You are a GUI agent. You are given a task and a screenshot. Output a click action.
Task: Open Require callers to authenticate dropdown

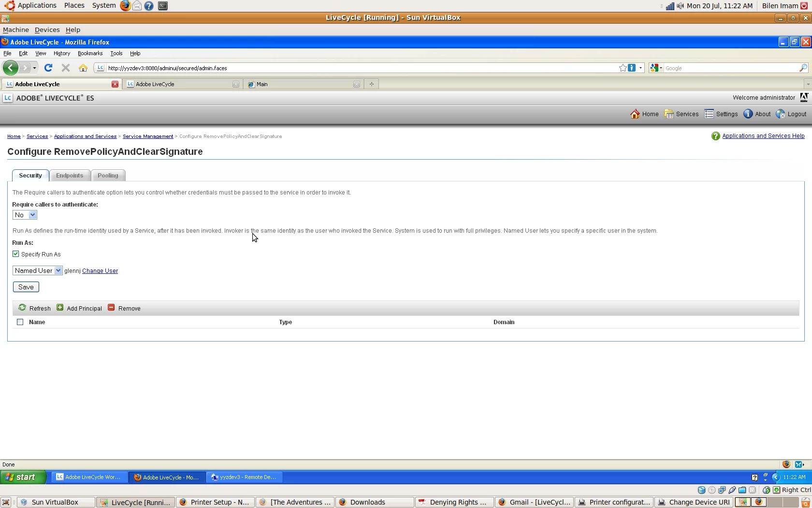25,215
